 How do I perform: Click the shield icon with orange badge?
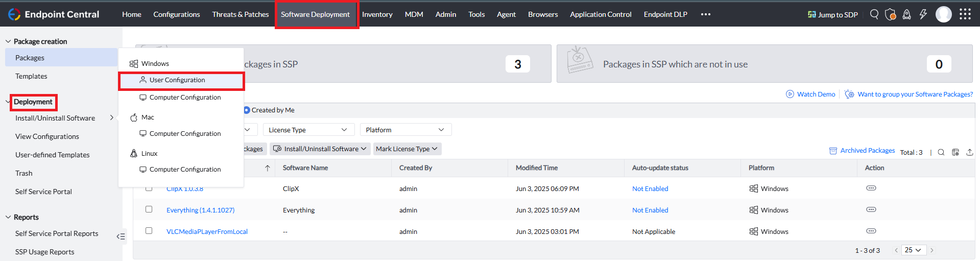coord(890,14)
